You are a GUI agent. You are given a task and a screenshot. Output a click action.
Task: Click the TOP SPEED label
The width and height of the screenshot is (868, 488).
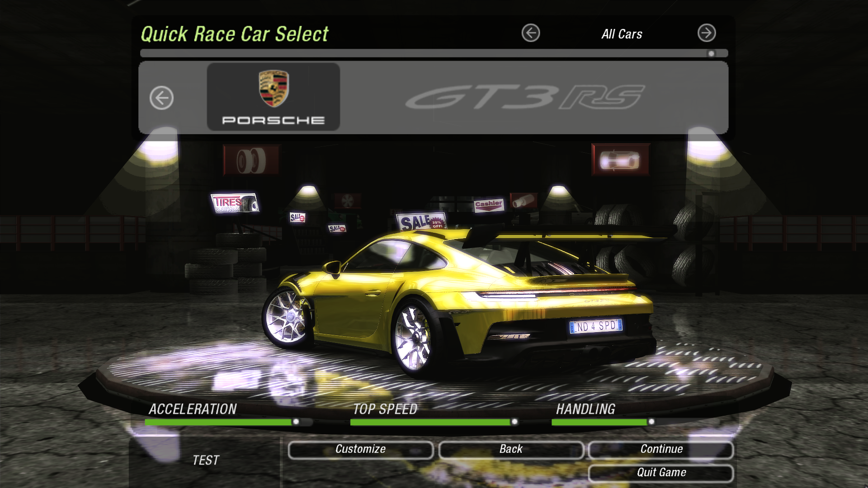pyautogui.click(x=385, y=409)
